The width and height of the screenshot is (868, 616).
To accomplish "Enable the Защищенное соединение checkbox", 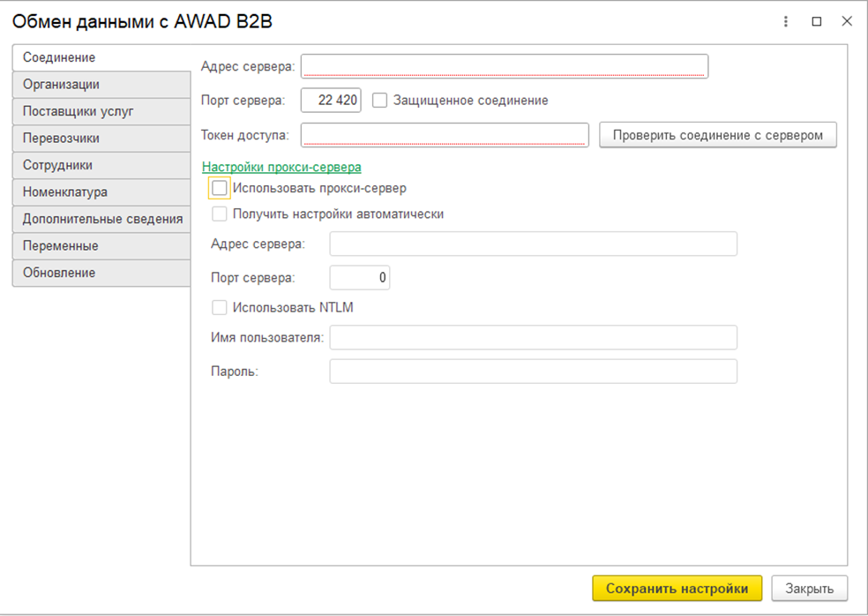I will pyautogui.click(x=380, y=101).
